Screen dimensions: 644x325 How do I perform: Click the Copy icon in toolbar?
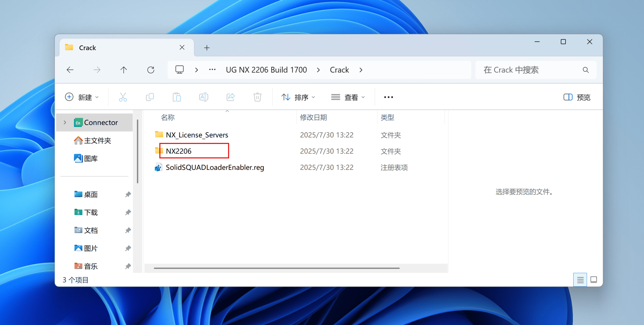[x=150, y=97]
